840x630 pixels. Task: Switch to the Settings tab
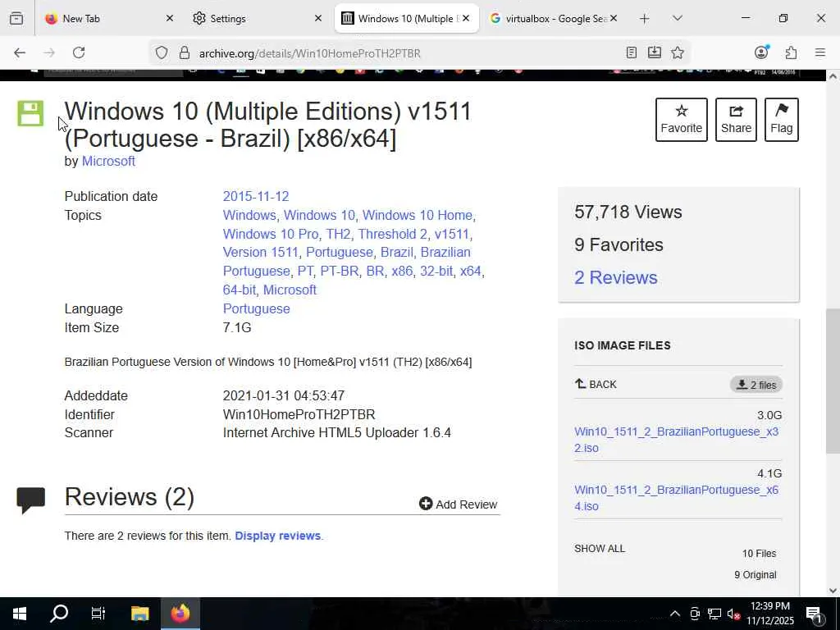coord(258,18)
